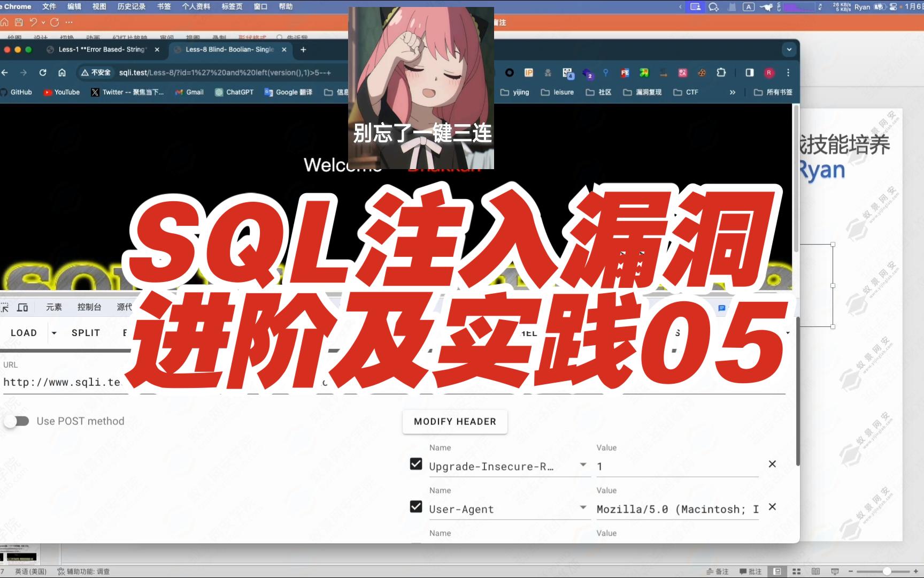The image size is (924, 578).
Task: Click the 不安全 site security indicator
Action: tap(96, 73)
